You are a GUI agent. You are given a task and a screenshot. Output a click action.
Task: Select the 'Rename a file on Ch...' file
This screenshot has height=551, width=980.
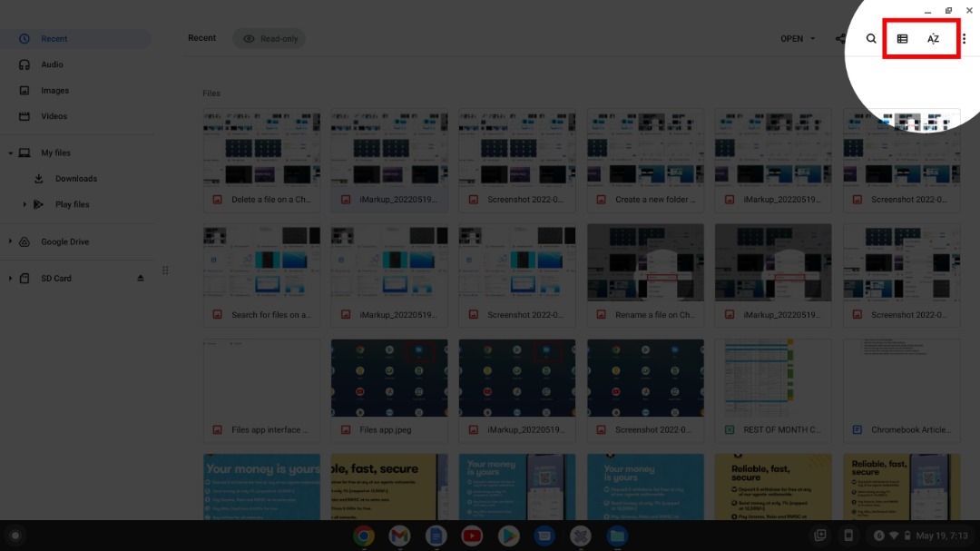coord(646,276)
